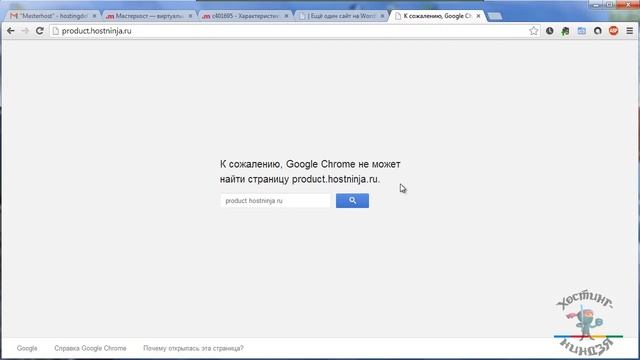Close the active error page tab
640x360 pixels.
click(x=478, y=16)
